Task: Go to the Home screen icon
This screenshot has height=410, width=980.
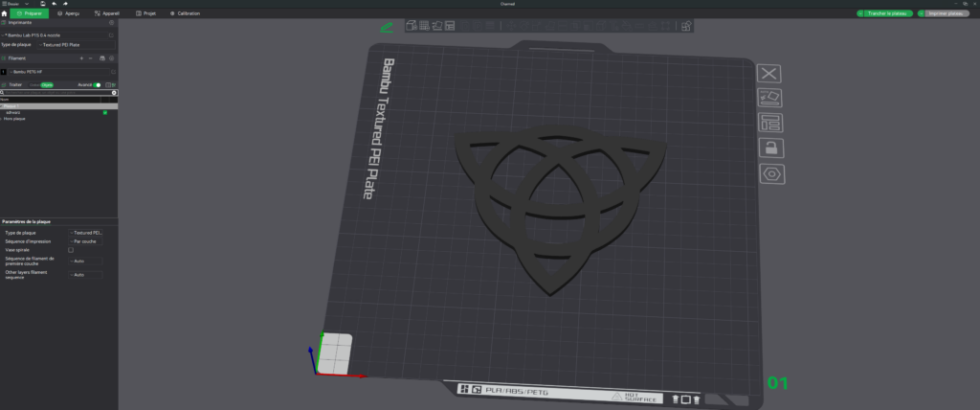Action: (5, 13)
